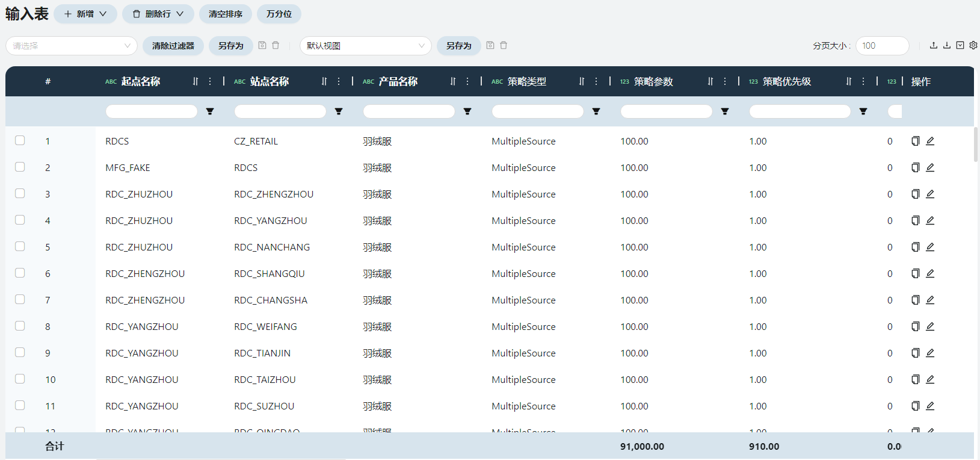Open column menu for 产品名称

click(x=467, y=81)
